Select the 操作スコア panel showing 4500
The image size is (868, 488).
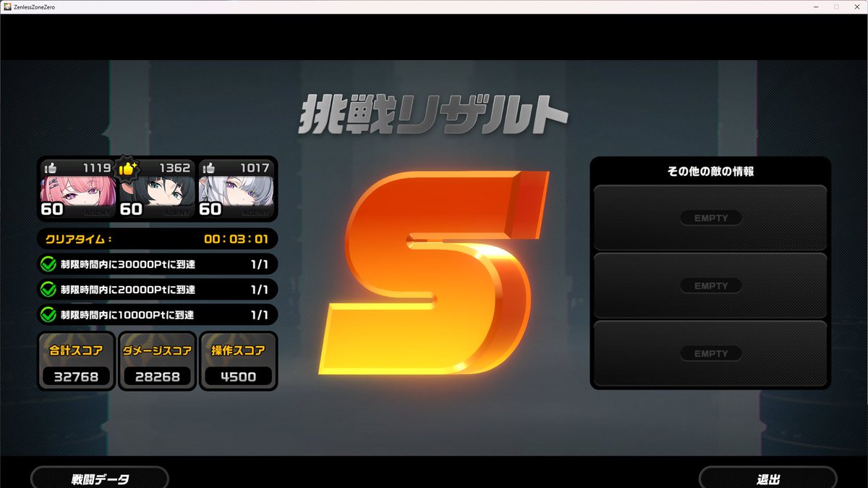tap(238, 361)
